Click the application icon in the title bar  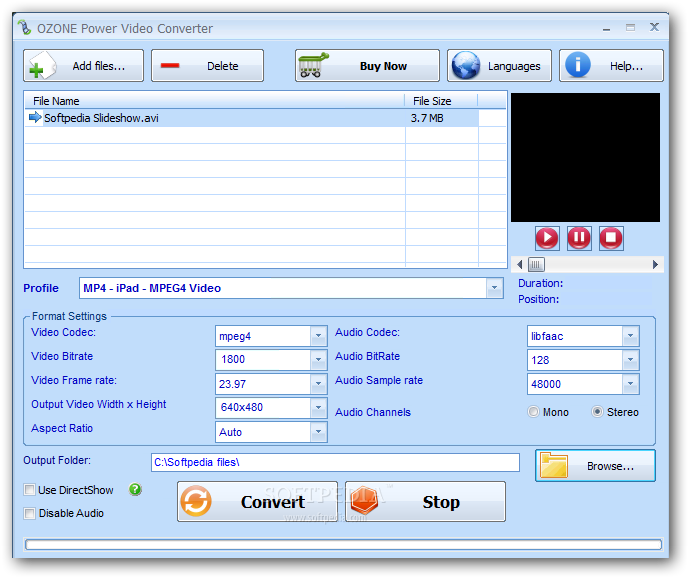point(25,28)
